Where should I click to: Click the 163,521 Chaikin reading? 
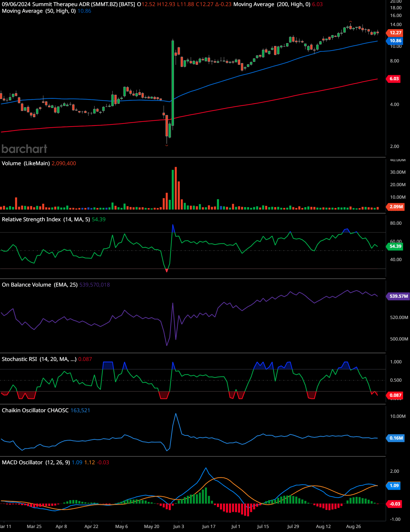(x=80, y=410)
